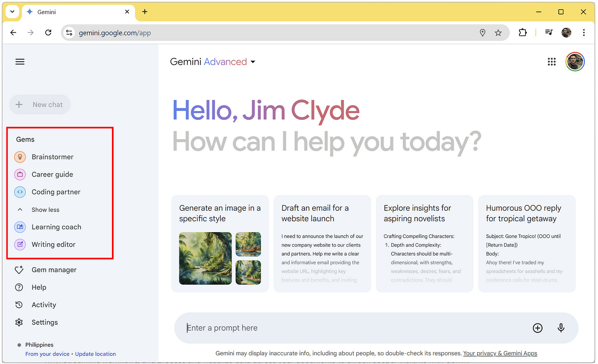Open the media control icon in toolbar
This screenshot has width=598, height=364.
pos(549,32)
